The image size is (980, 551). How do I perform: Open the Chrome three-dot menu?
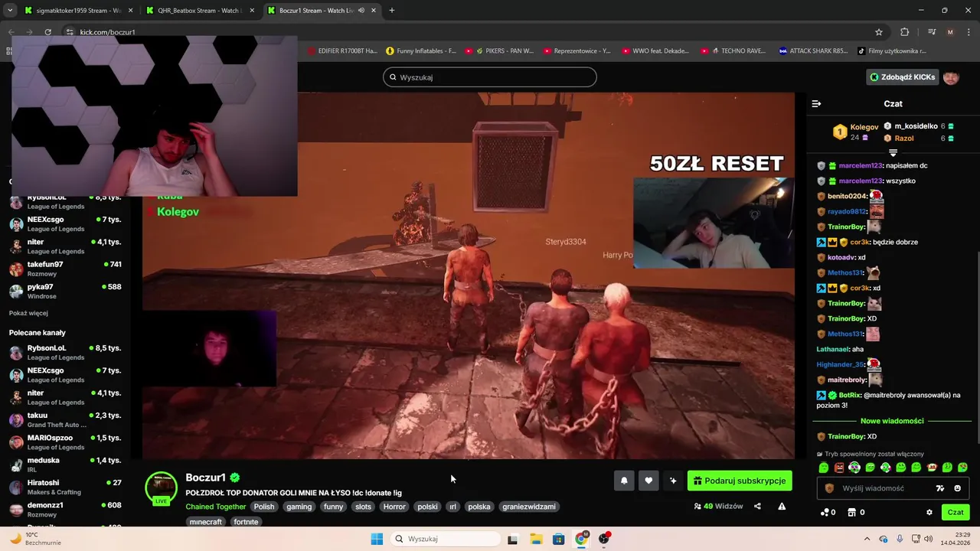tap(968, 32)
